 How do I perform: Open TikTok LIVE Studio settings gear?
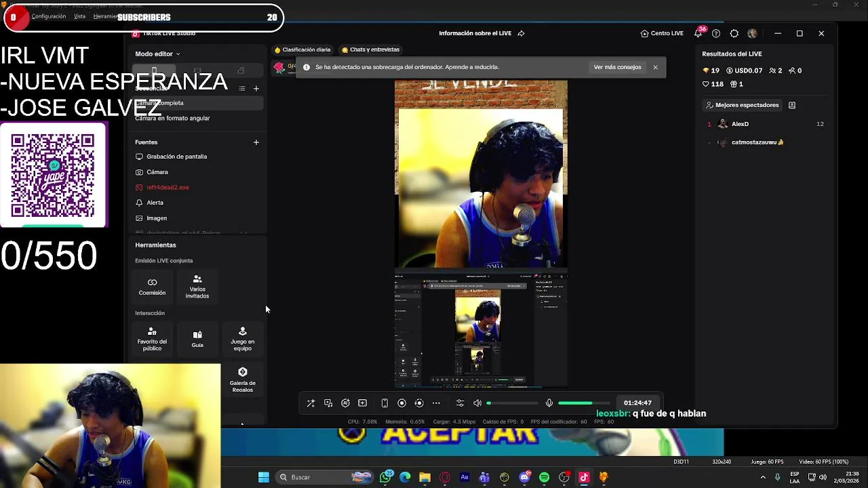click(734, 33)
